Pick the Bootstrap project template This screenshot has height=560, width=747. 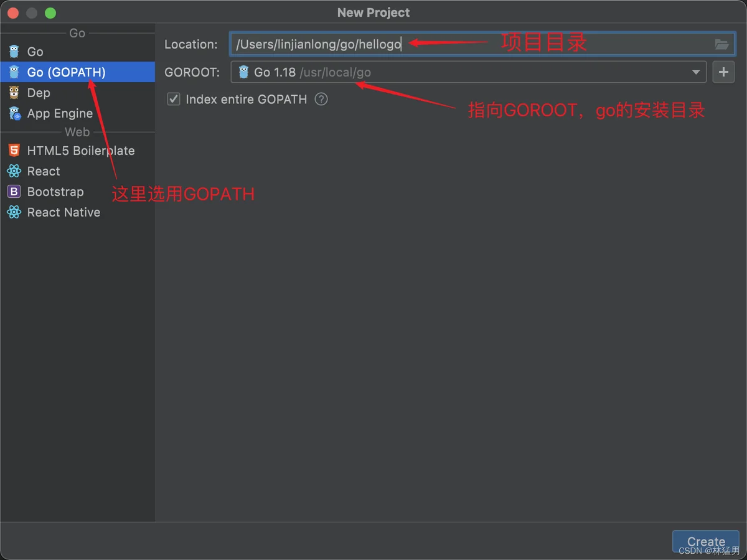[77, 192]
